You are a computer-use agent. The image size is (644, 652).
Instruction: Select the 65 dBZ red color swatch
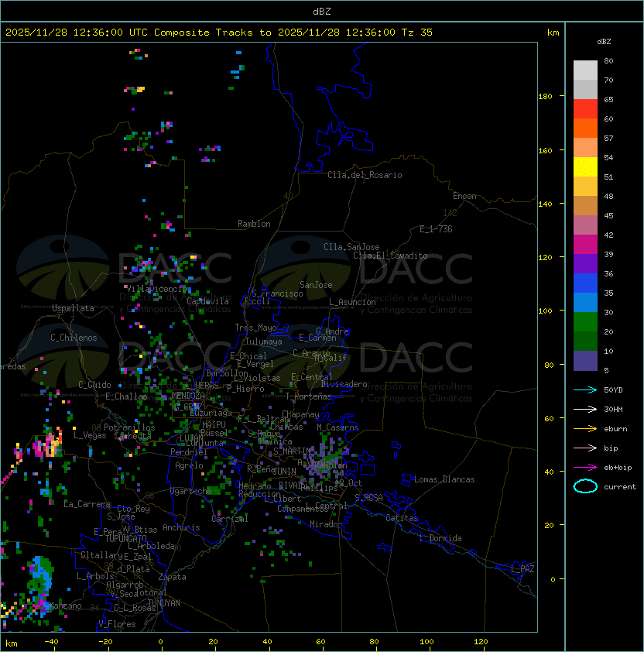point(585,109)
